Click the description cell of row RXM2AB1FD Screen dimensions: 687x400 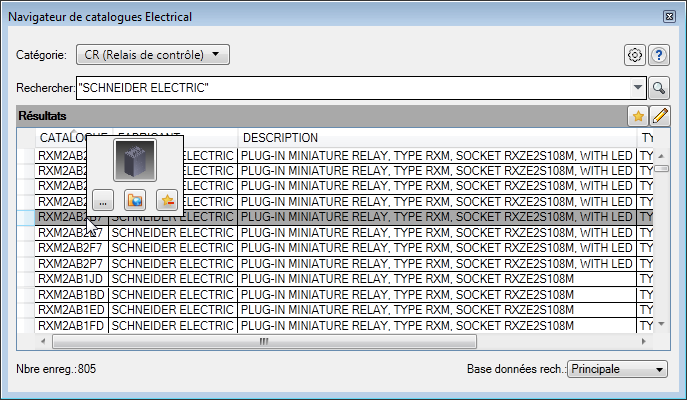(437, 326)
